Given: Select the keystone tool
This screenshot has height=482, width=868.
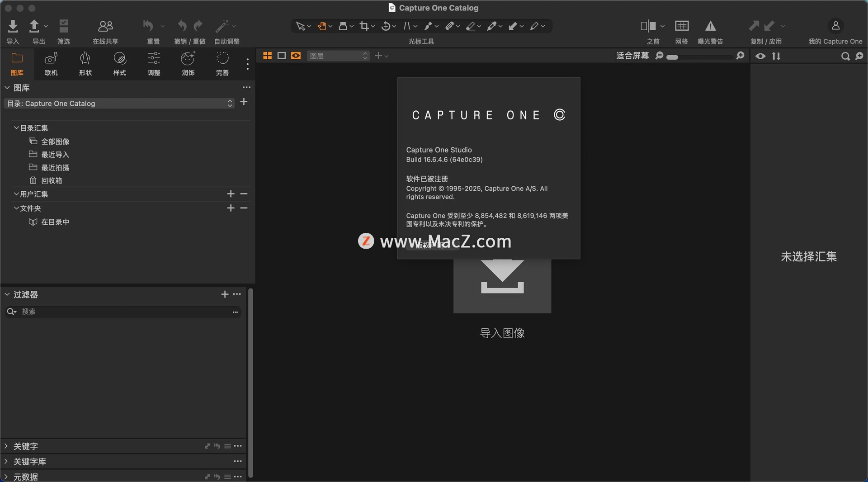Looking at the screenshot, I should coord(407,26).
